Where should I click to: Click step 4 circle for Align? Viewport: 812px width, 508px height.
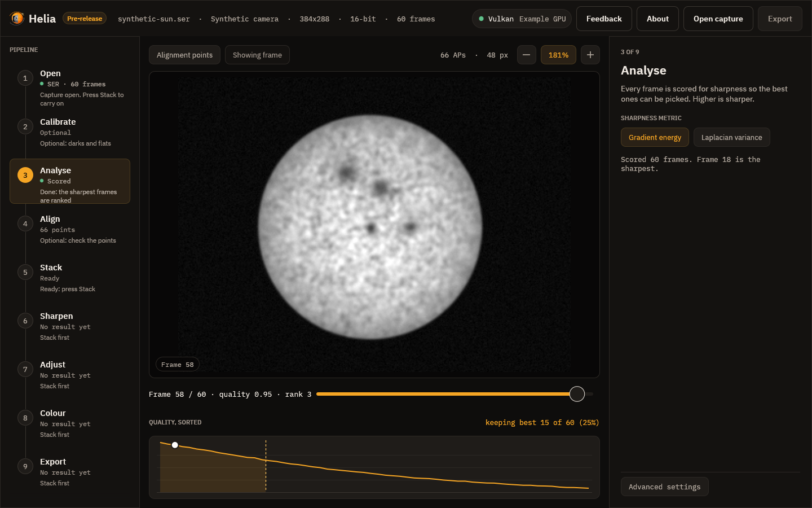(x=25, y=224)
